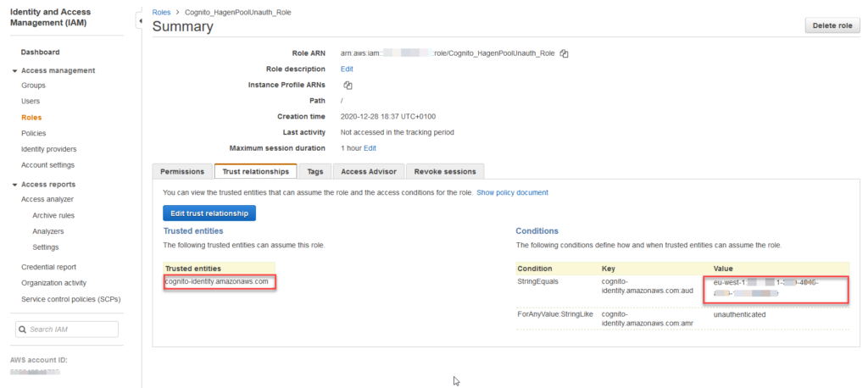Go to Identity providers in sidebar
The width and height of the screenshot is (868, 388).
point(48,149)
